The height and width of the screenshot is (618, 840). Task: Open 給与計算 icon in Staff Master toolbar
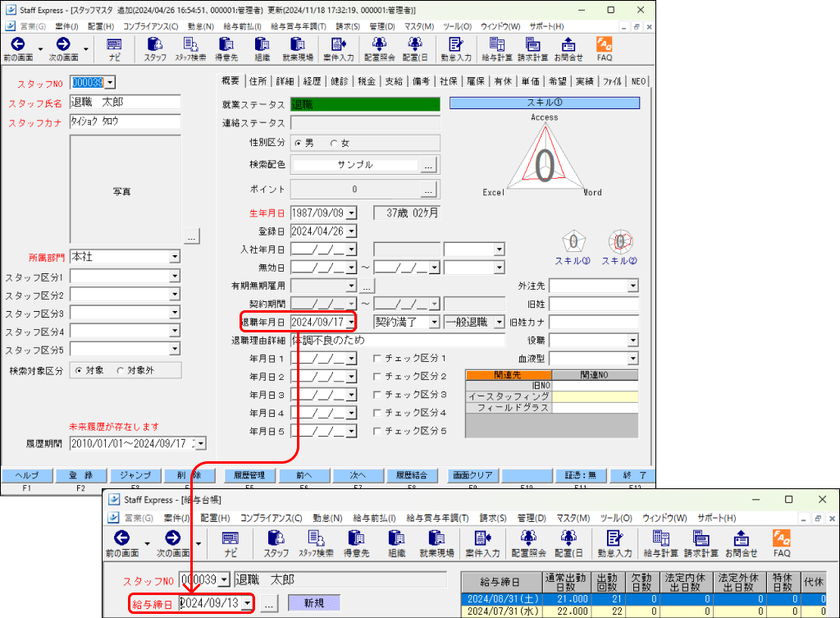[x=496, y=48]
